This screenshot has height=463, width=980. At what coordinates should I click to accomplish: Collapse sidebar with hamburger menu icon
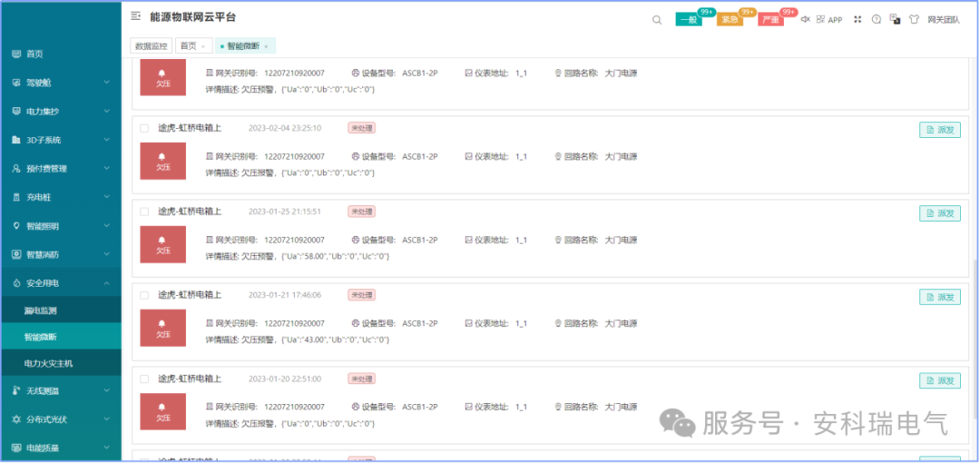pos(135,16)
